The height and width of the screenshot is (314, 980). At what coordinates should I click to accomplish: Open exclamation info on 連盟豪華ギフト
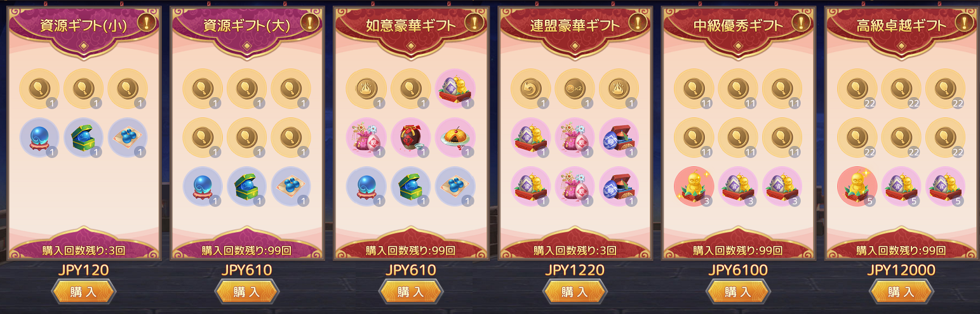pos(638,23)
